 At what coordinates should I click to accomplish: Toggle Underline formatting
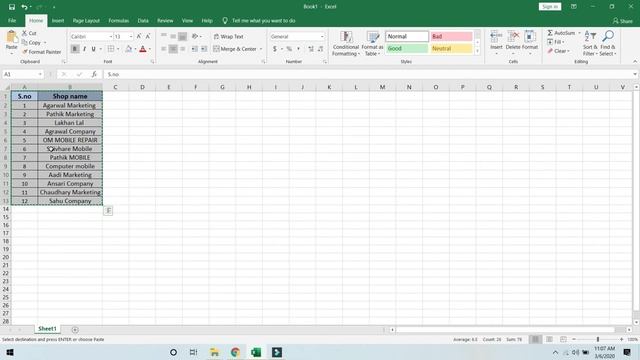point(93,49)
